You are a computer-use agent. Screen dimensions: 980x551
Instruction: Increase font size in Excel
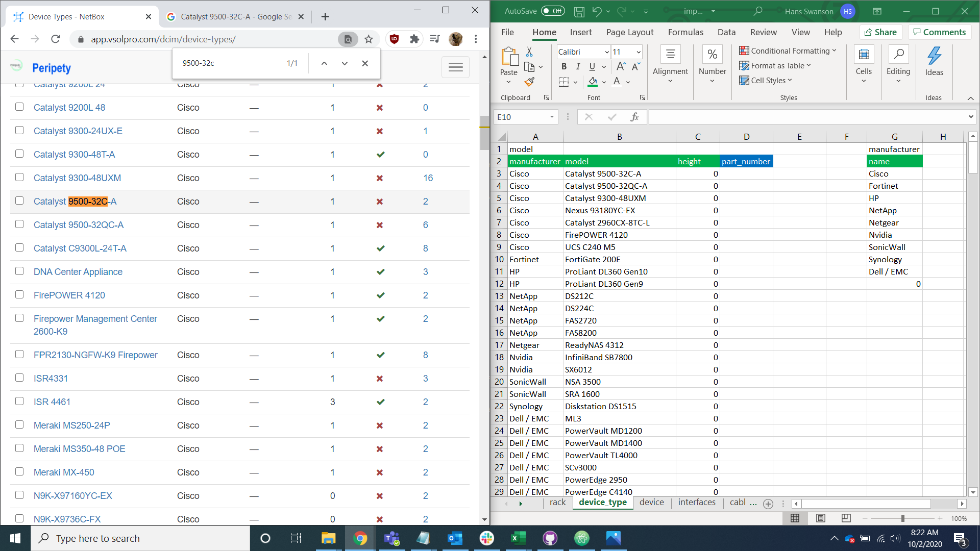pyautogui.click(x=621, y=66)
